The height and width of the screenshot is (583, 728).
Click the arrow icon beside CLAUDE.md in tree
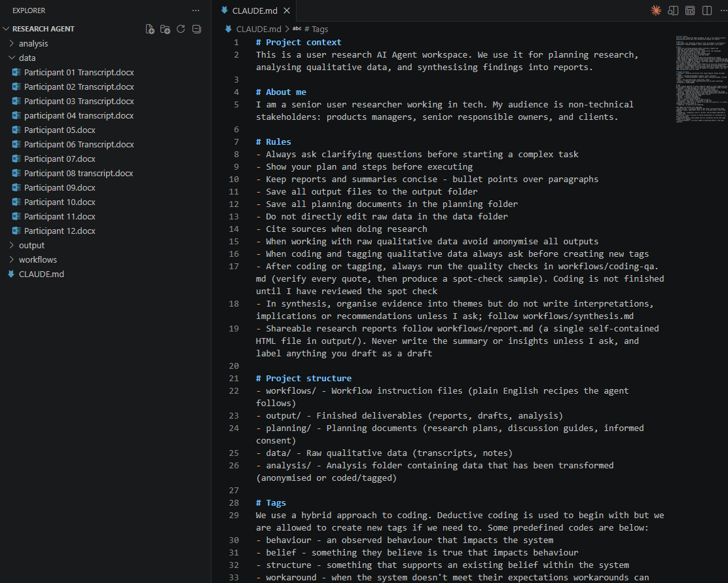pyautogui.click(x=11, y=274)
